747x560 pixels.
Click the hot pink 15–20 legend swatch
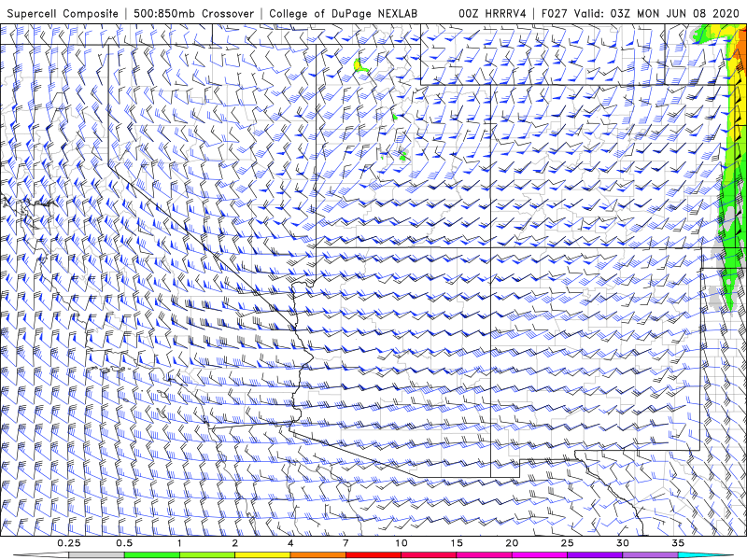[x=484, y=555]
